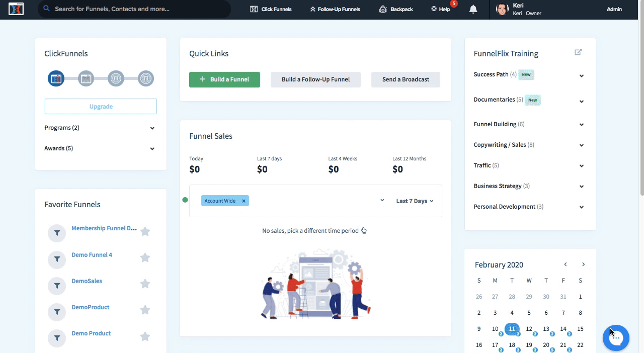Open Demo Product funnel link
Viewport: 644px width, 353px height.
[x=91, y=333]
